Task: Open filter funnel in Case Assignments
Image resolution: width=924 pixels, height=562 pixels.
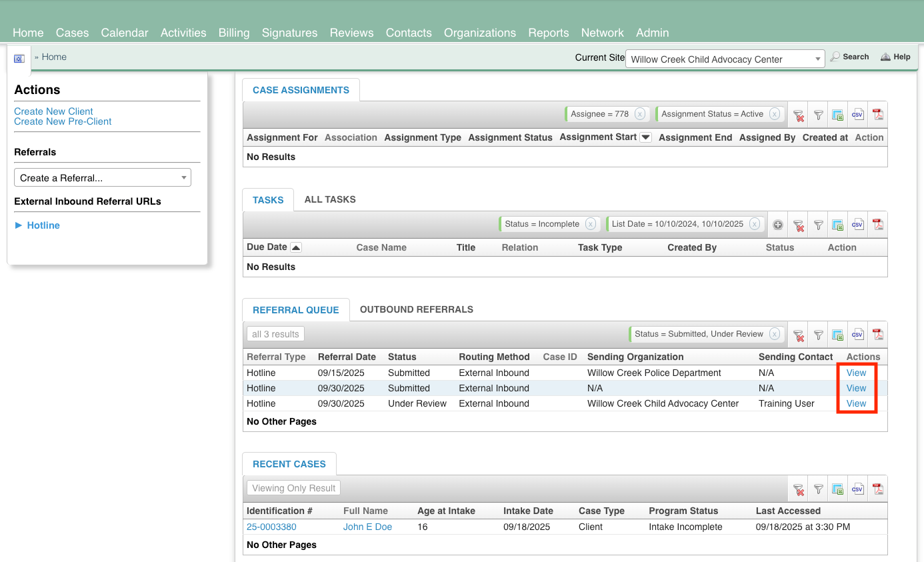Action: [x=818, y=115]
